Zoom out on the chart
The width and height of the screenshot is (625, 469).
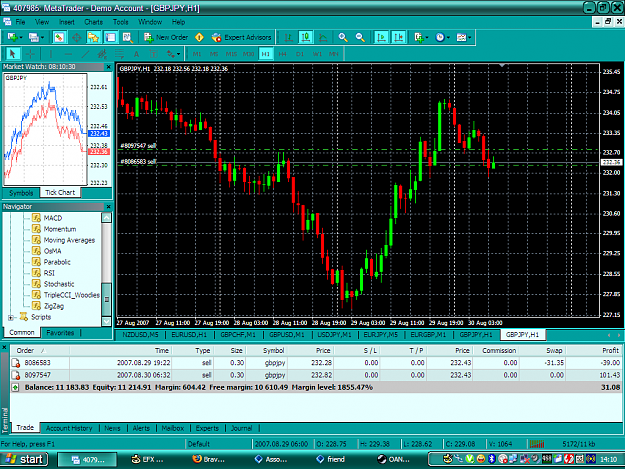360,37
